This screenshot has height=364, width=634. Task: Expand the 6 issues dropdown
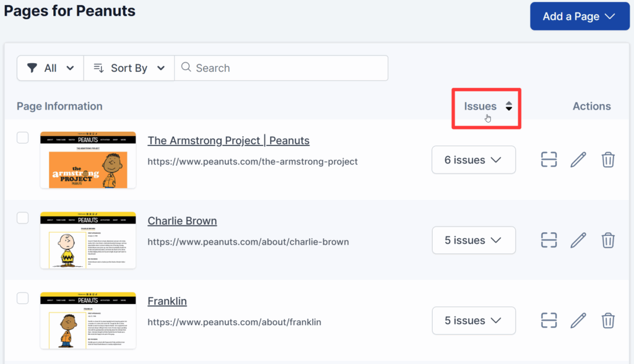tap(473, 160)
